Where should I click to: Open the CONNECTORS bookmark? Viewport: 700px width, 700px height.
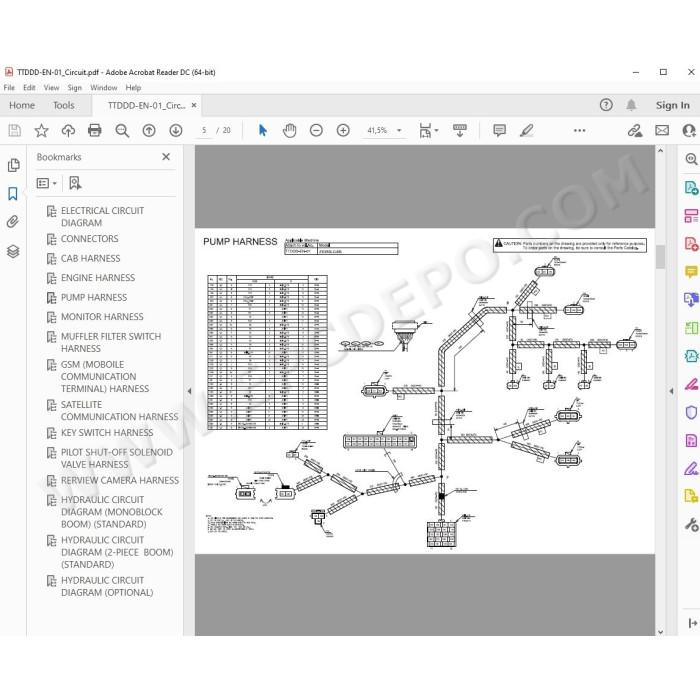[x=89, y=239]
